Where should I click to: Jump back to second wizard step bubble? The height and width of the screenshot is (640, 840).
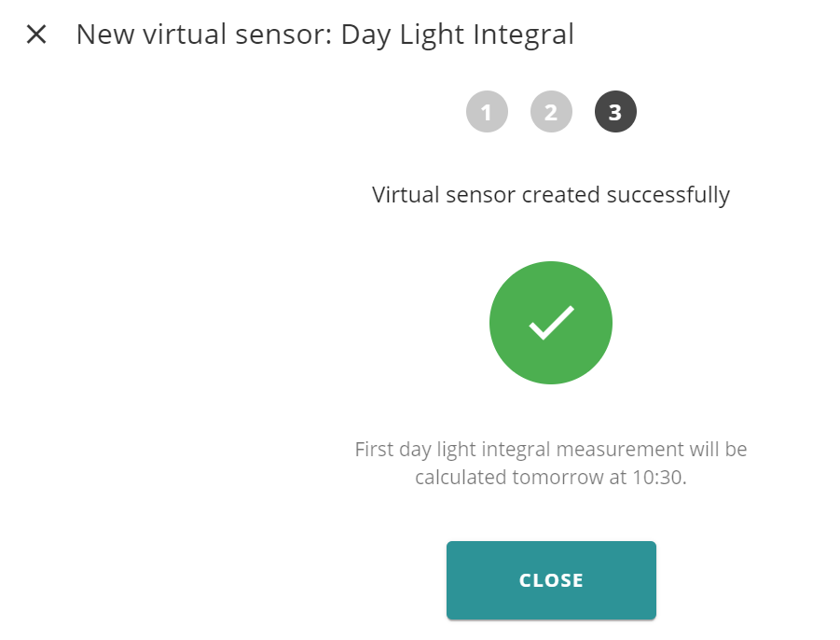(551, 112)
